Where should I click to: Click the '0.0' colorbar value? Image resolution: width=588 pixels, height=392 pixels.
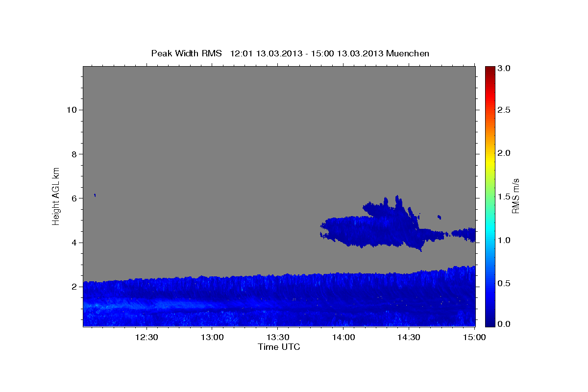(x=504, y=324)
